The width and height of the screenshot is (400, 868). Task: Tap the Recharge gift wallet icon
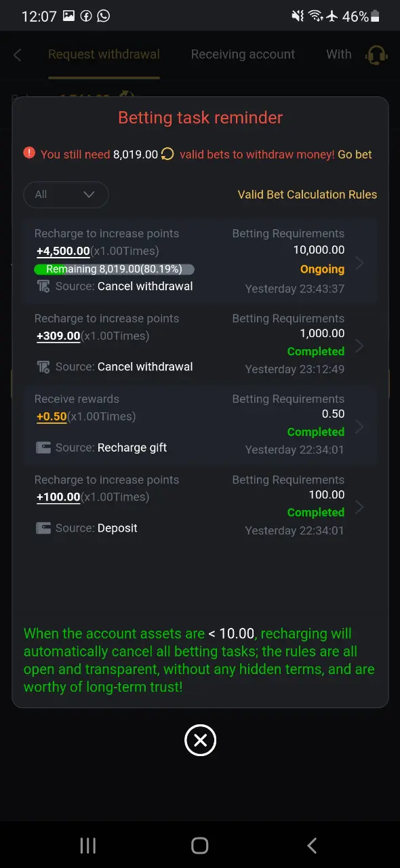43,448
